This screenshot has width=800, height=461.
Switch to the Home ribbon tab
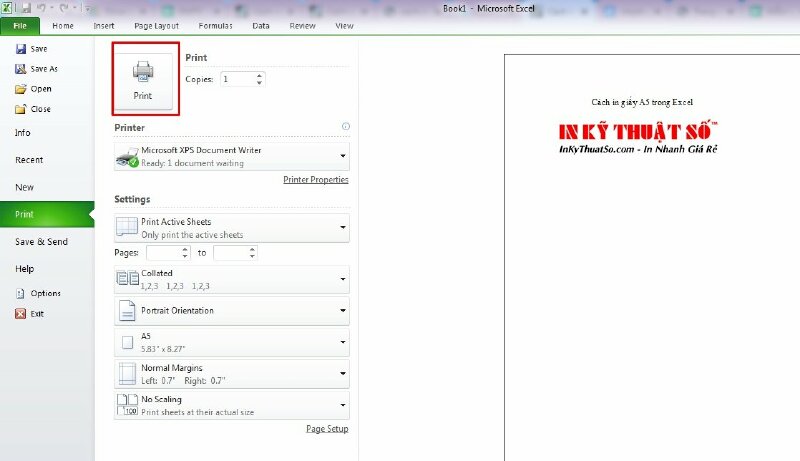click(x=63, y=26)
